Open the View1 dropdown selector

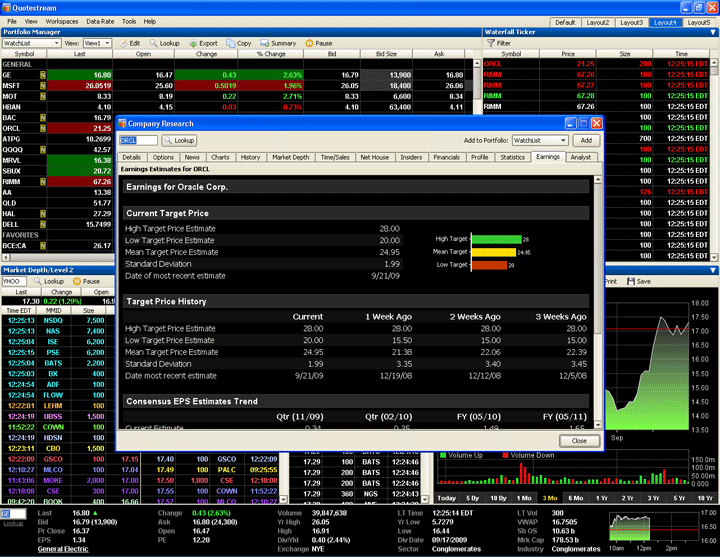97,44
